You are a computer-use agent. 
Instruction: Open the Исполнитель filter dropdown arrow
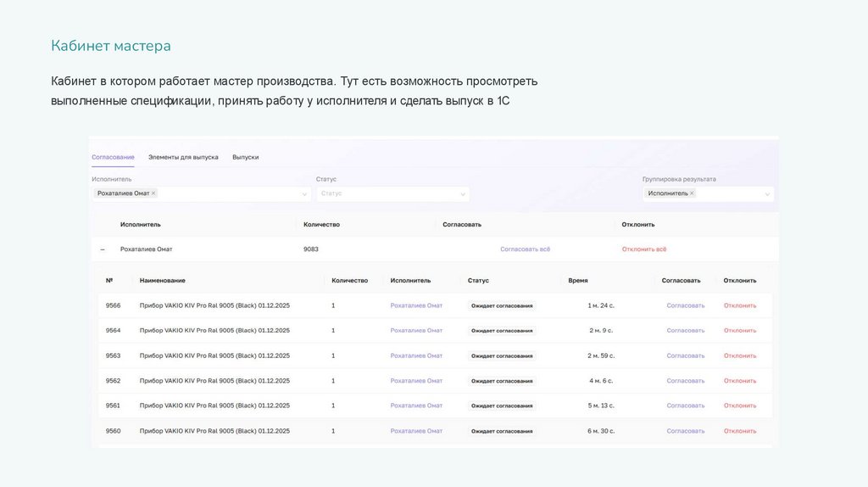tap(304, 194)
